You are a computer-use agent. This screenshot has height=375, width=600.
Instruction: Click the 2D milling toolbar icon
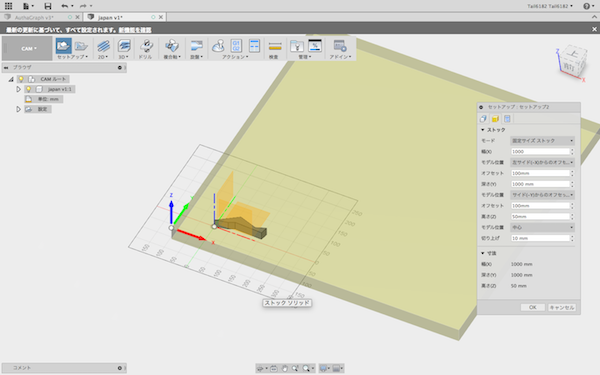(103, 46)
